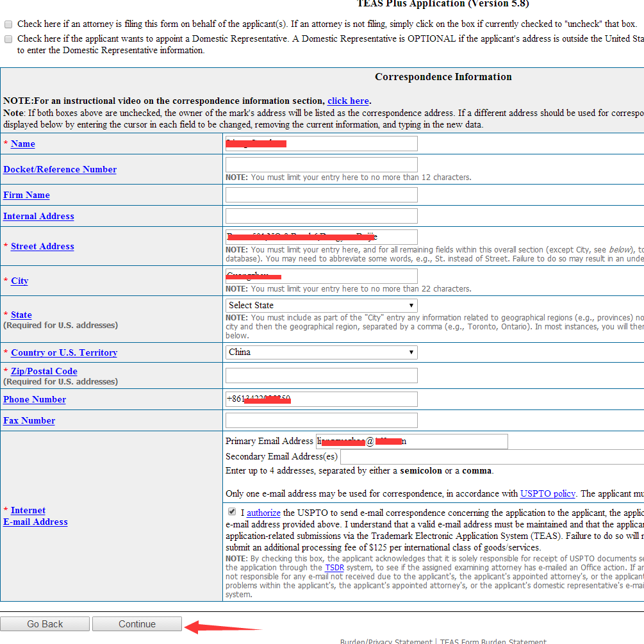Viewport: 644px width, 644px height.
Task: Open the Docket/Reference Number help link
Action: [60, 169]
